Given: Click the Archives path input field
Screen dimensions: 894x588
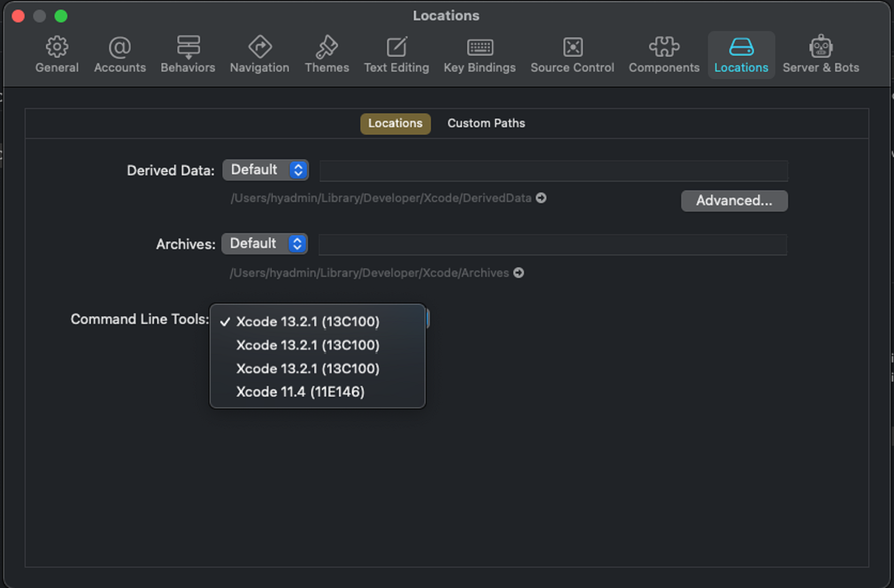Looking at the screenshot, I should 552,245.
